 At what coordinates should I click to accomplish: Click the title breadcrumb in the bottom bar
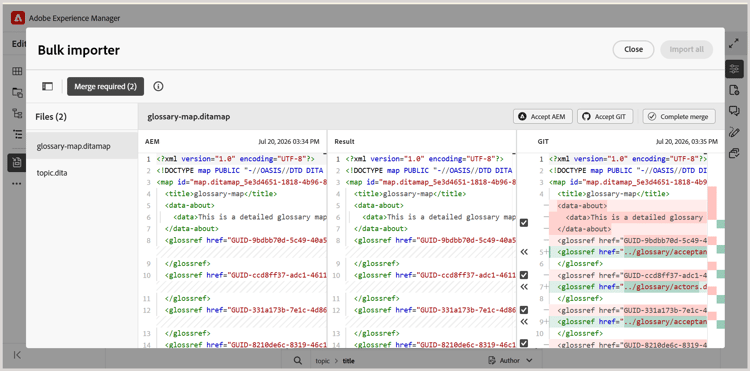[x=349, y=361]
